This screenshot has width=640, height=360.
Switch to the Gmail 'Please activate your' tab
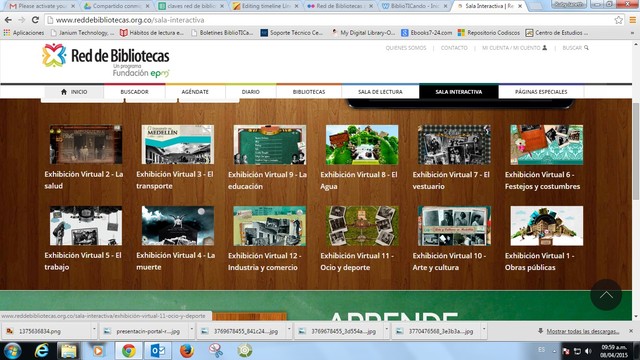coord(42,6)
